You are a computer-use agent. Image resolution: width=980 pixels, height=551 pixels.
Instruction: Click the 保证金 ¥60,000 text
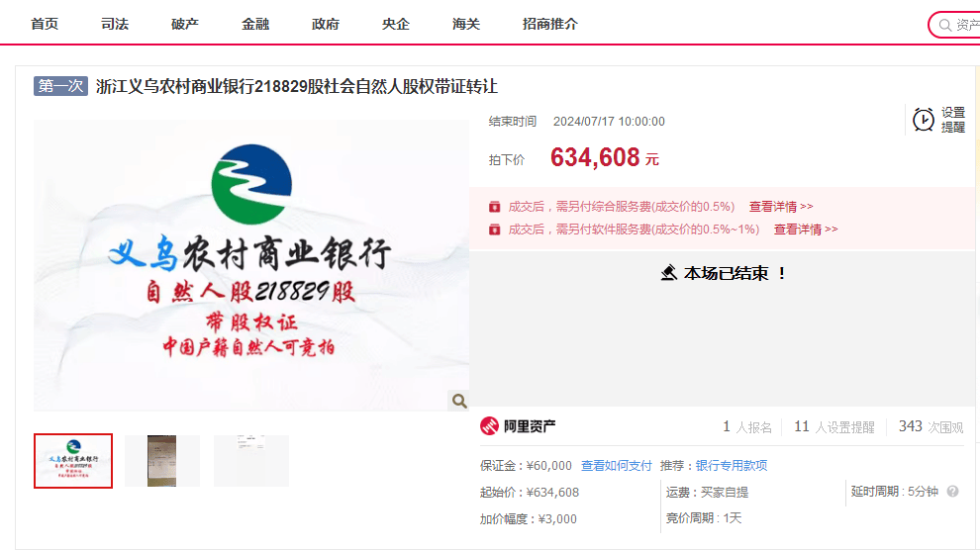[526, 465]
